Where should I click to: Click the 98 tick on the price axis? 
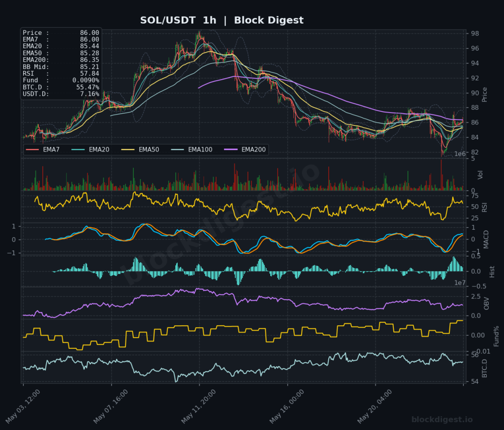point(475,33)
